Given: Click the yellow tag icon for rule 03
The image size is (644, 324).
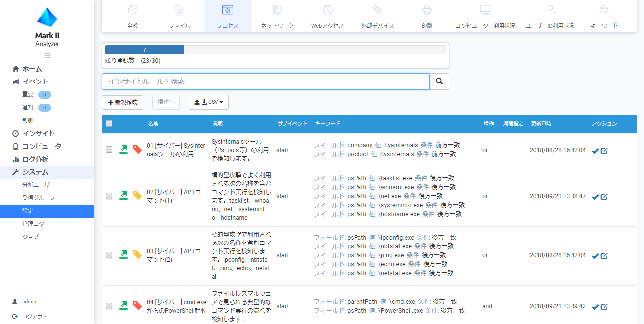Looking at the screenshot, I should [138, 255].
